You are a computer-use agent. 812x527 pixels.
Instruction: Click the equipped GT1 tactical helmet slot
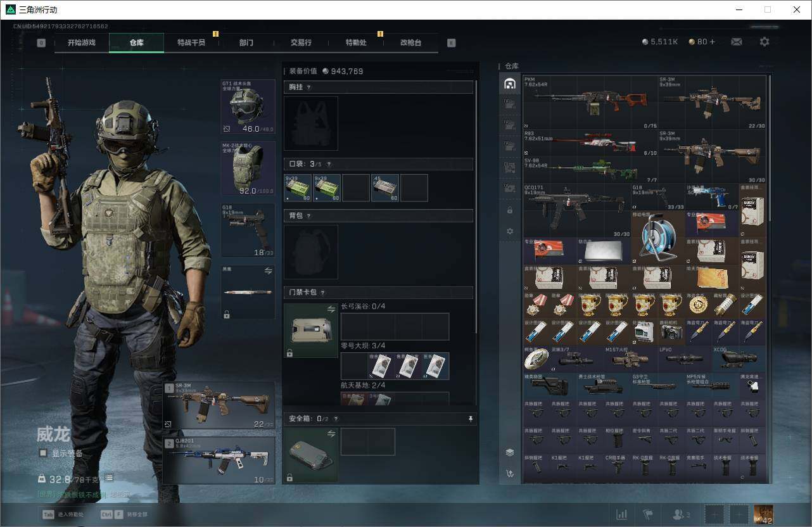(248, 106)
